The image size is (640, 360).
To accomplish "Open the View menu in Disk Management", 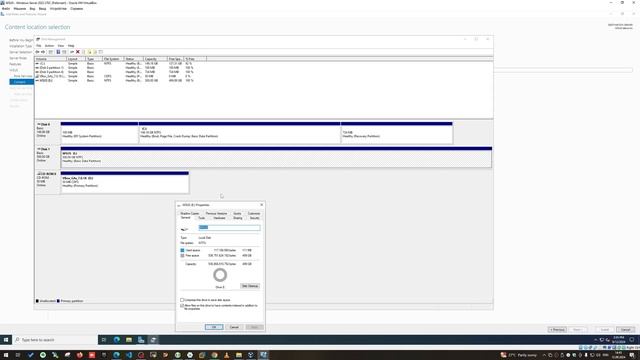I will [61, 46].
